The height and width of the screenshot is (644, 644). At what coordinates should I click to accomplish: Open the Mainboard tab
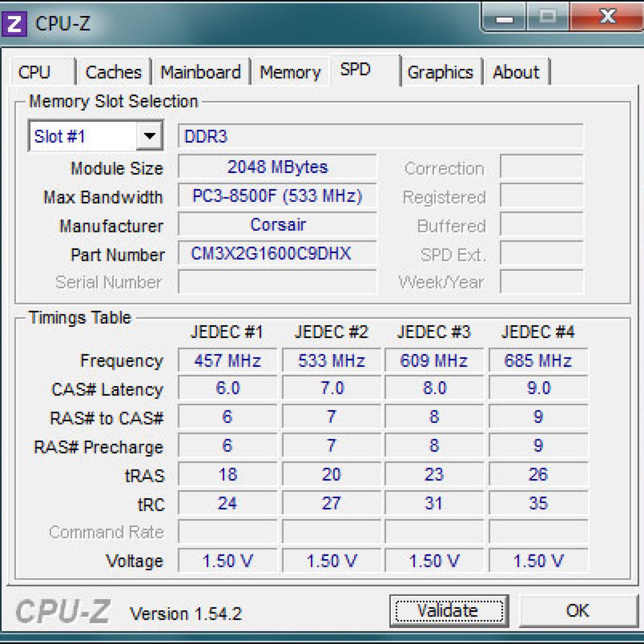pyautogui.click(x=200, y=72)
